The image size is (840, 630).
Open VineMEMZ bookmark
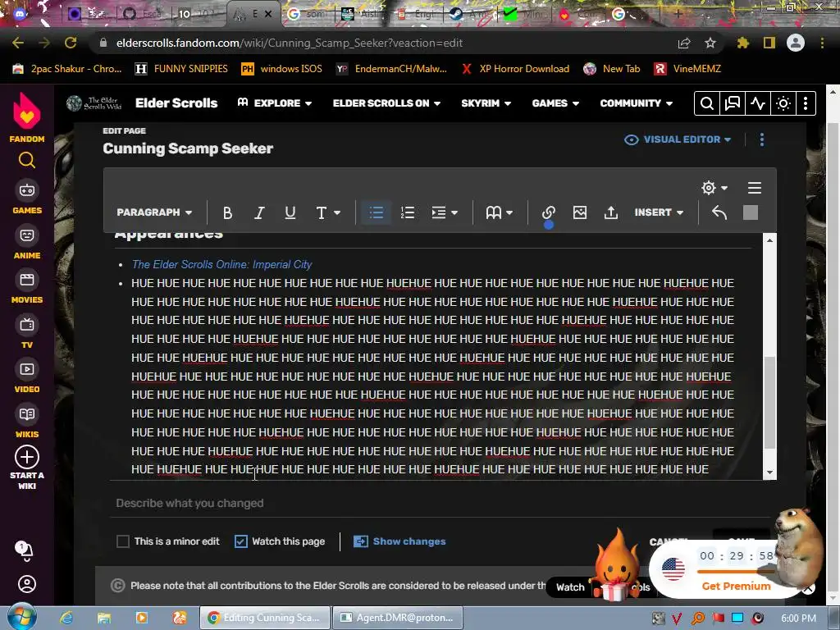[x=688, y=69]
